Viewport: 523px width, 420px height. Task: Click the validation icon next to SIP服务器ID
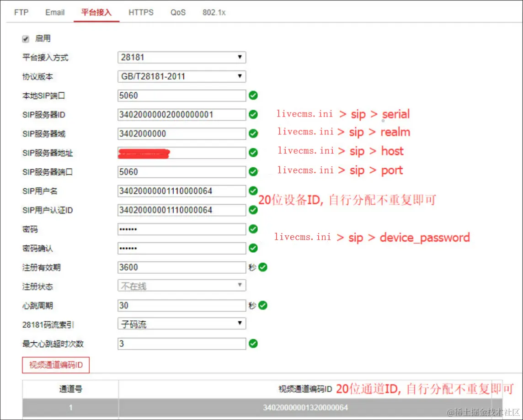coord(253,114)
